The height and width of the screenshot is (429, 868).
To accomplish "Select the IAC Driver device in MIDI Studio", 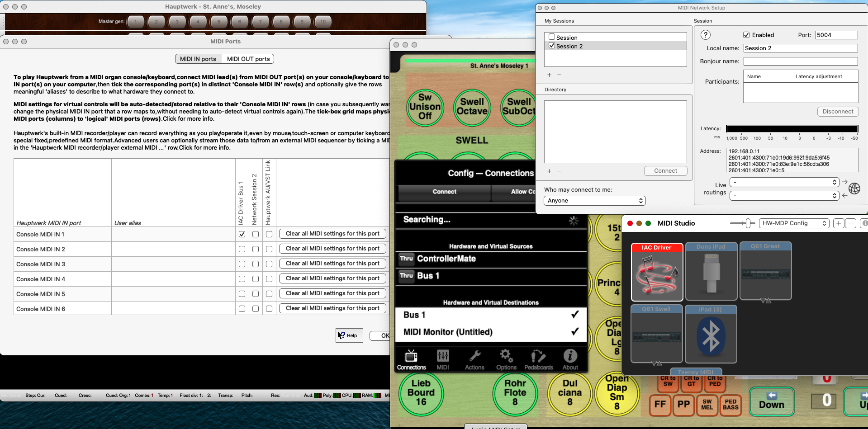I will tap(657, 272).
